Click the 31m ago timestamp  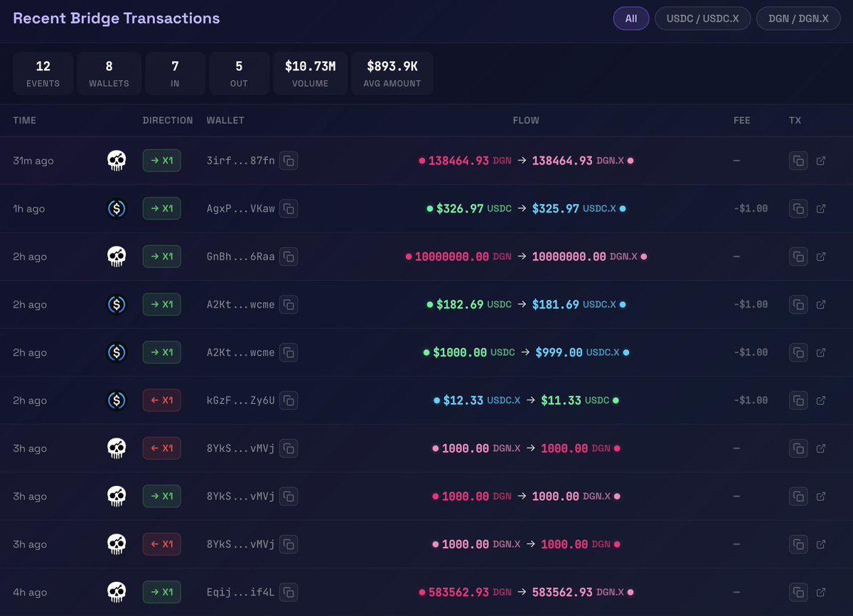(x=33, y=161)
